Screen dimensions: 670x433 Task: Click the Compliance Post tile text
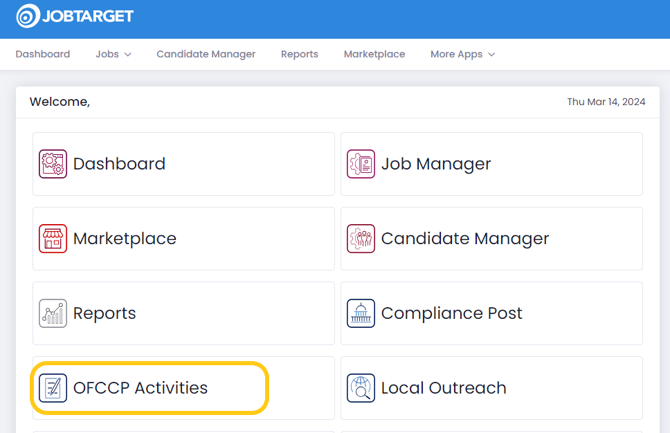click(452, 313)
